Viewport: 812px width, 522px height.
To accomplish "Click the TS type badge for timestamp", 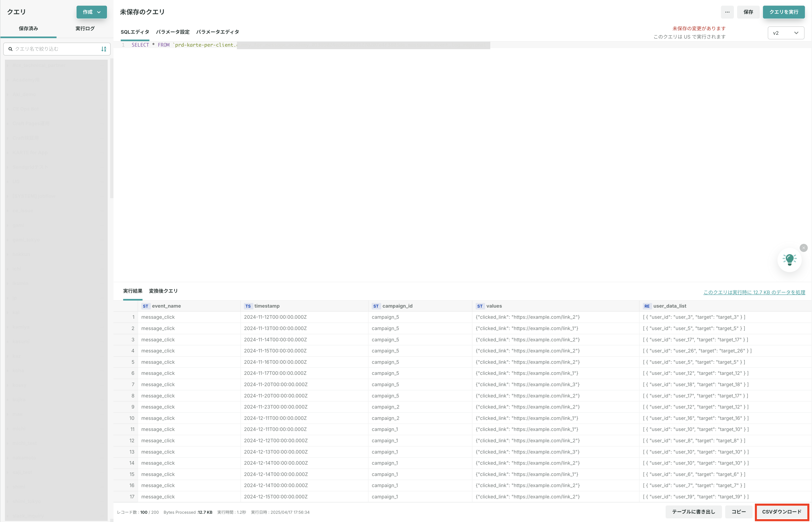I will [248, 306].
